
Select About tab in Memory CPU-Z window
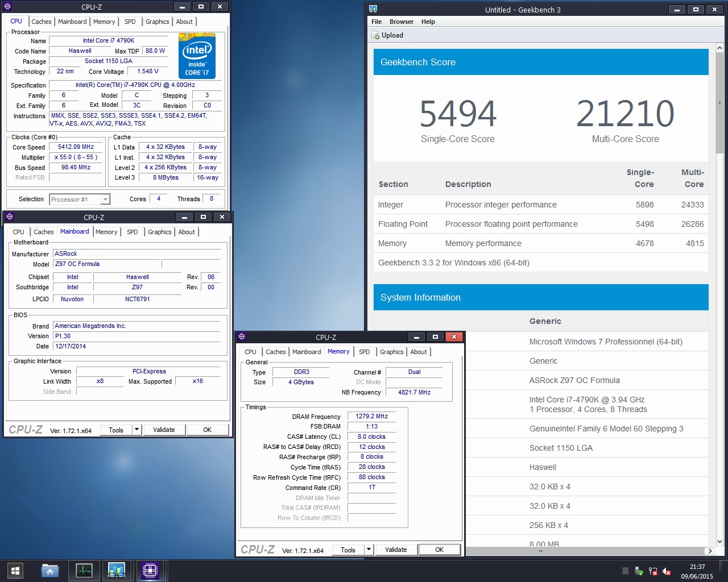point(419,352)
